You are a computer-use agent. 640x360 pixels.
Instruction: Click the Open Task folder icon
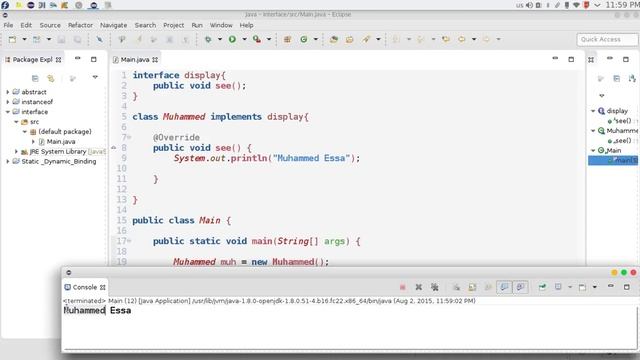click(349, 39)
